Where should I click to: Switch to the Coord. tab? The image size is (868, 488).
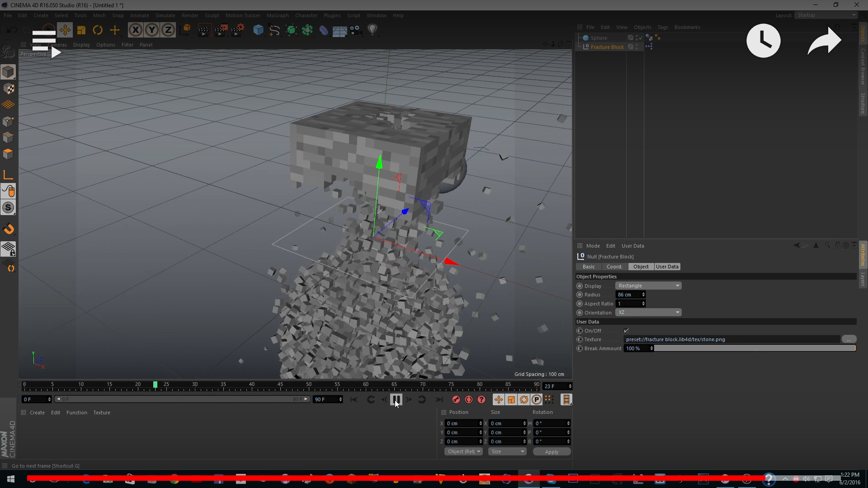tap(614, 267)
